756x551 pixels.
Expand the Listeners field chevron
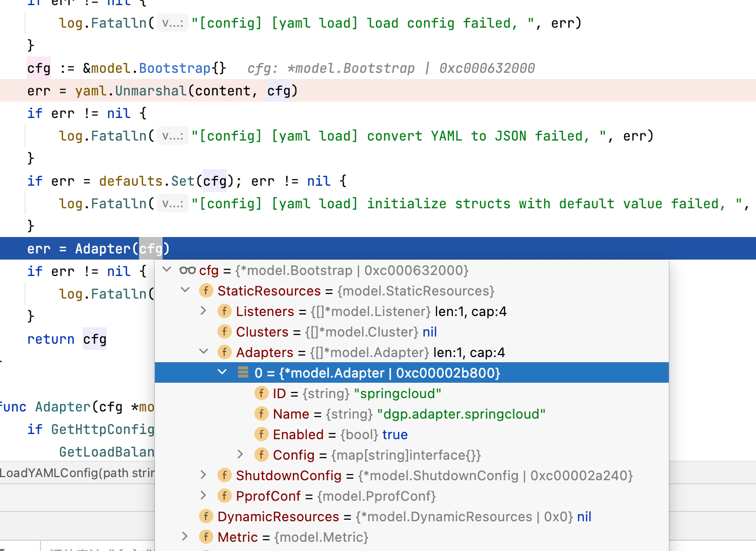(204, 310)
